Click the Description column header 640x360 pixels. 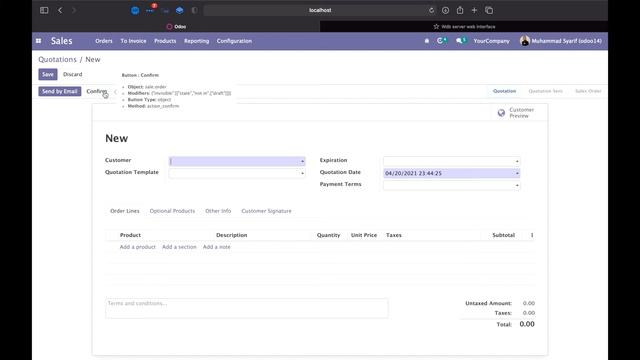tap(231, 235)
